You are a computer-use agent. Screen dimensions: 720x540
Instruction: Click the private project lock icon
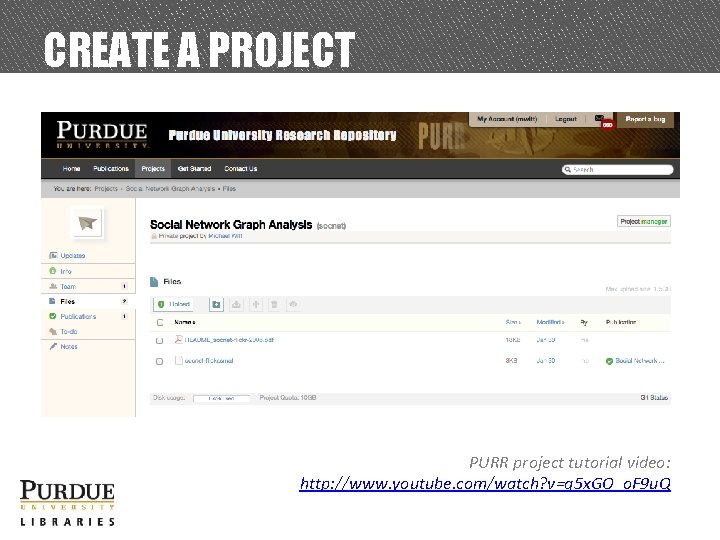click(154, 236)
